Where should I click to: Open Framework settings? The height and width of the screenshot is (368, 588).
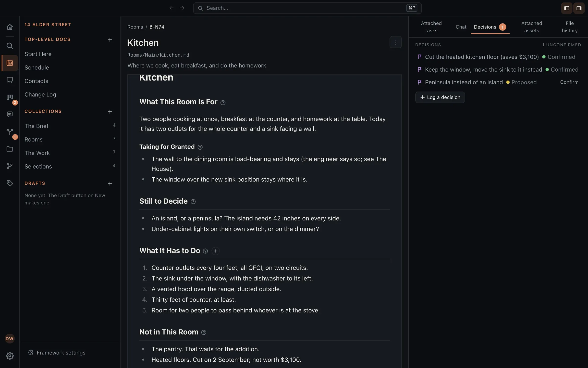pos(57,353)
